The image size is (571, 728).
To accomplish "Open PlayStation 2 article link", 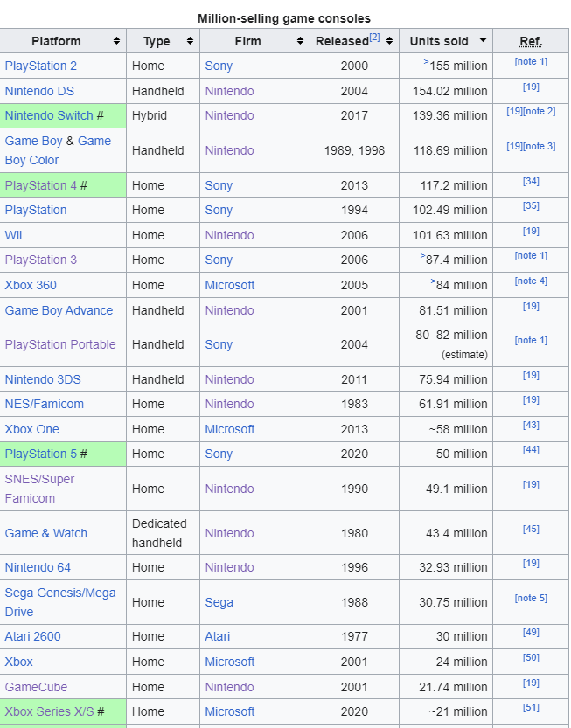I will [x=41, y=66].
